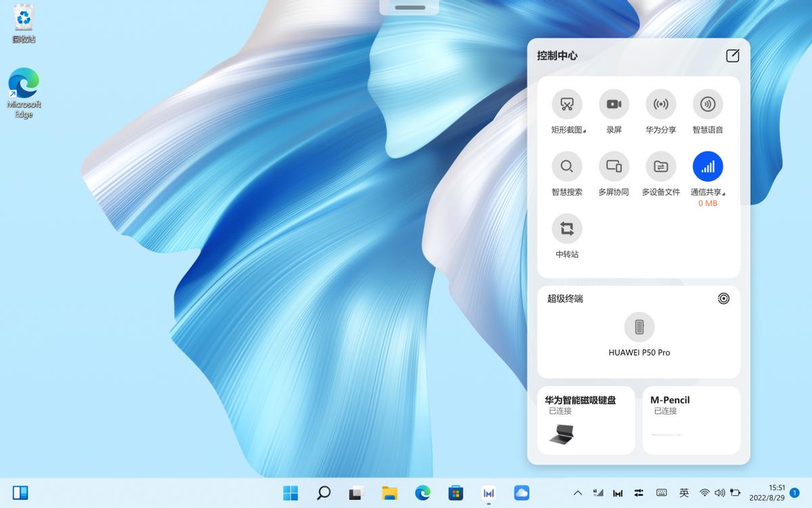Switch input language via 英 indicator
Image resolution: width=812 pixels, height=508 pixels.
pos(684,493)
